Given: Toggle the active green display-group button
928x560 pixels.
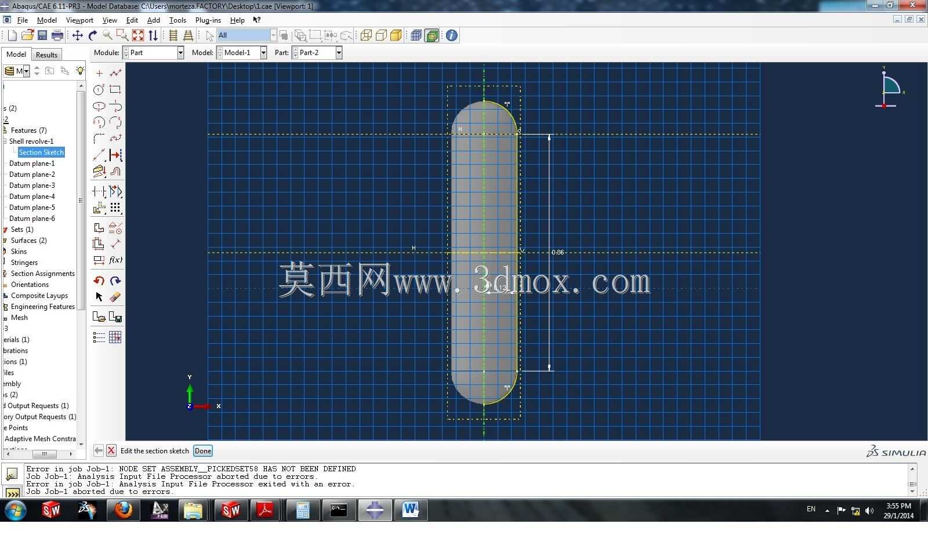Looking at the screenshot, I should 432,35.
